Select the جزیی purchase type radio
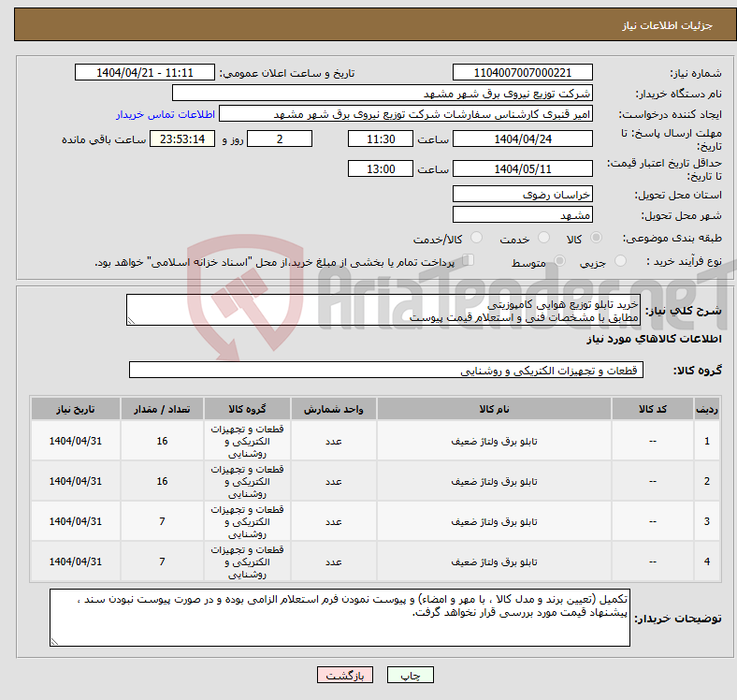This screenshot has height=700, width=737. (620, 260)
